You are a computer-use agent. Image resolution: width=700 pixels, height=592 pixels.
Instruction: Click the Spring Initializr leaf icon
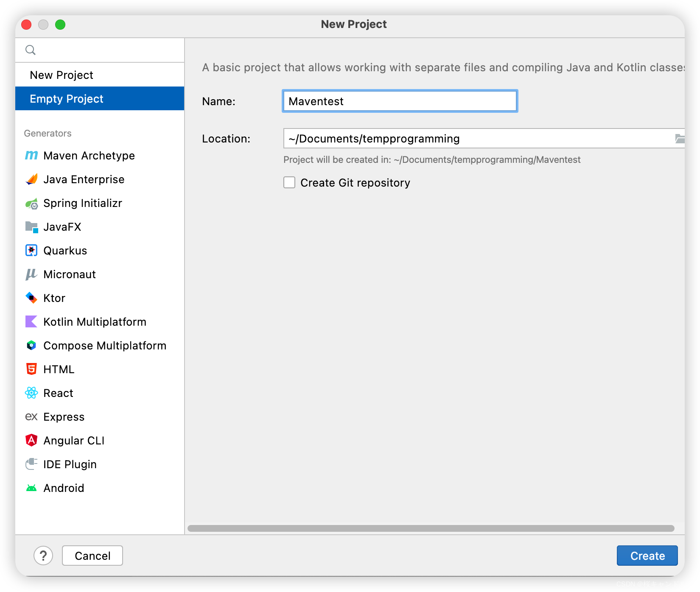coord(31,204)
